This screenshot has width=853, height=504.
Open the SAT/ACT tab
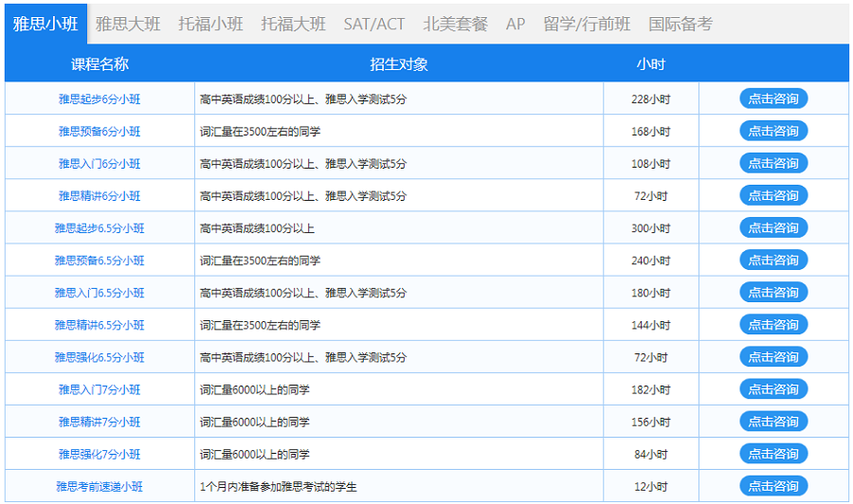(x=374, y=24)
